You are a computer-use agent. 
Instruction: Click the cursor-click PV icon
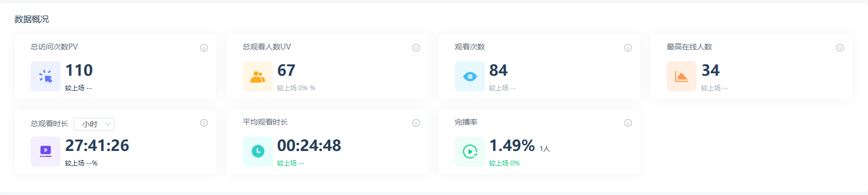pos(46,76)
